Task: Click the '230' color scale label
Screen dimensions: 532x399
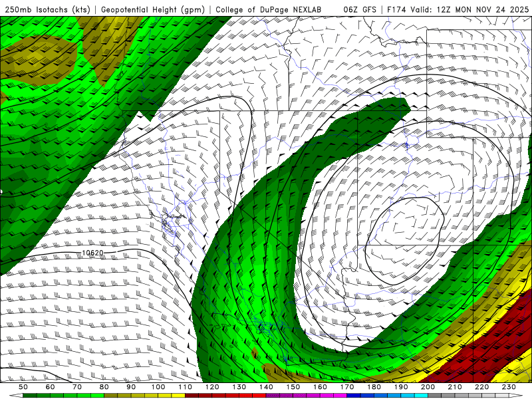Action: pos(509,387)
